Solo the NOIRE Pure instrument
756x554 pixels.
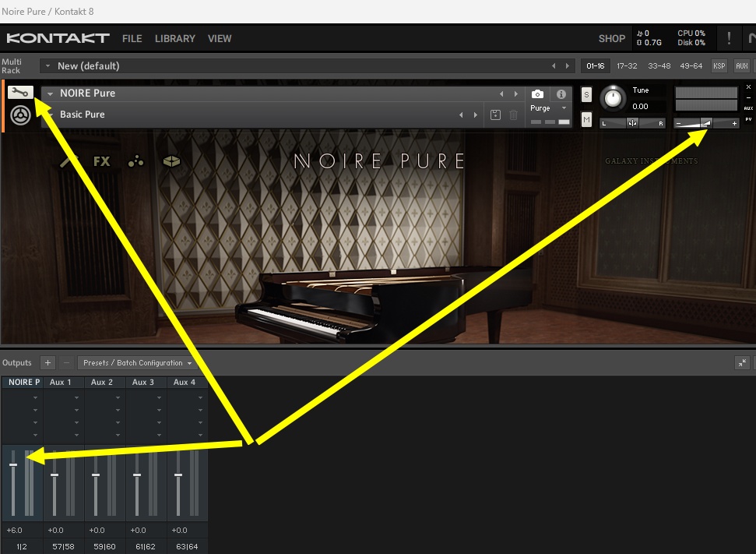586,94
